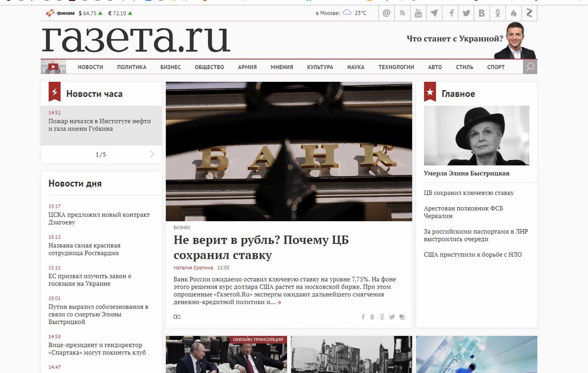This screenshot has width=588, height=373.
Task: Click the Новости часа lightning bookmark icon
Action: 55,92
